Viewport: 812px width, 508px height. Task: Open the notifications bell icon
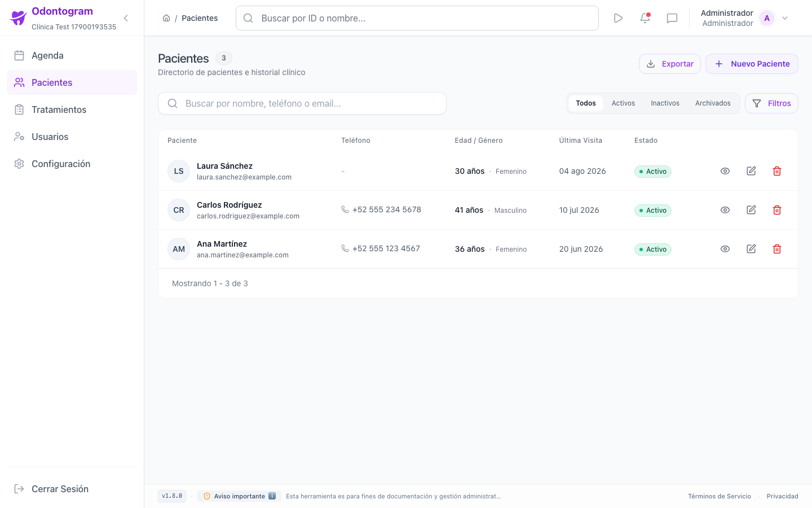[645, 18]
